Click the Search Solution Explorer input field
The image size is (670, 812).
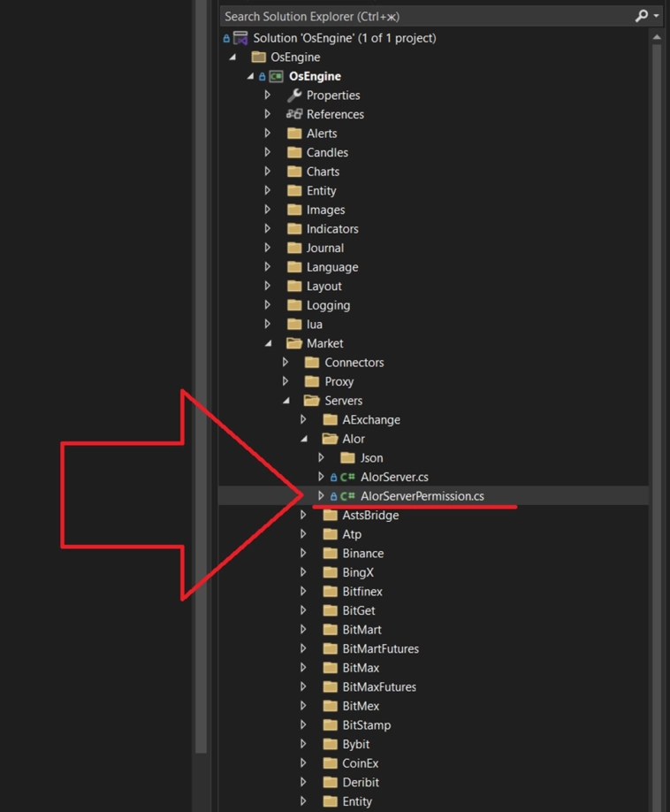(427, 17)
